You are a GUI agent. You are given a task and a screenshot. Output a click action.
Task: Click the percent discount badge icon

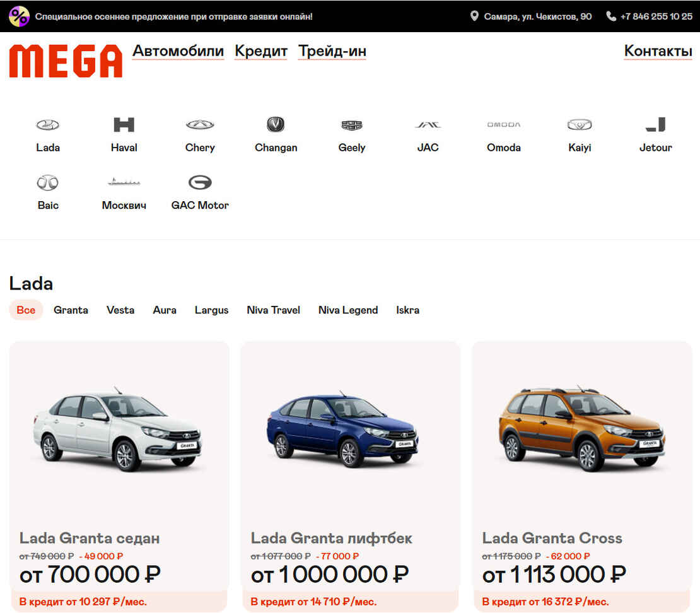pyautogui.click(x=19, y=16)
